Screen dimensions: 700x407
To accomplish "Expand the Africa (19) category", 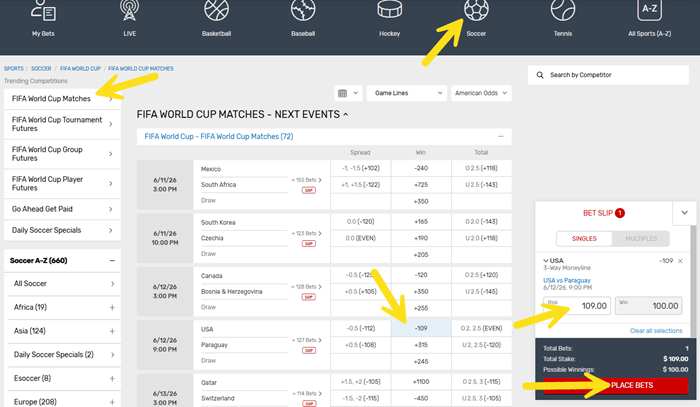I will [112, 307].
